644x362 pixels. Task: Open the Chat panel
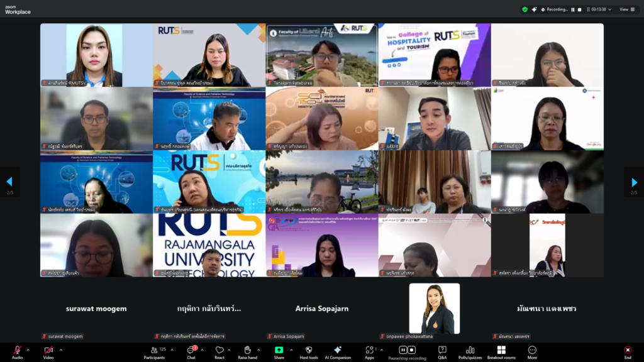[x=191, y=350]
